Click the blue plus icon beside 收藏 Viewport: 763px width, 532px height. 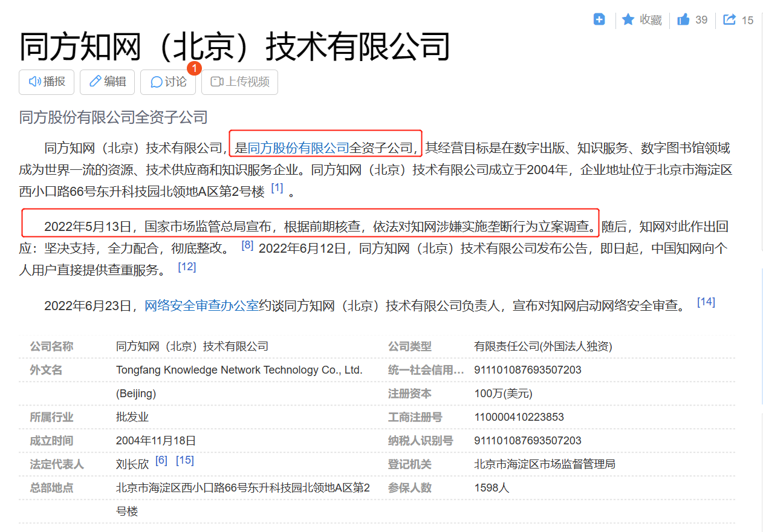click(x=599, y=19)
